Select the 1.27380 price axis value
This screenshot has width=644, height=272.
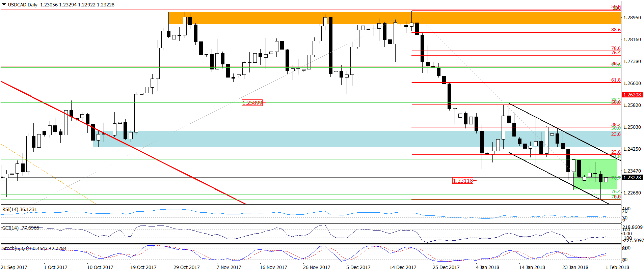(632, 61)
